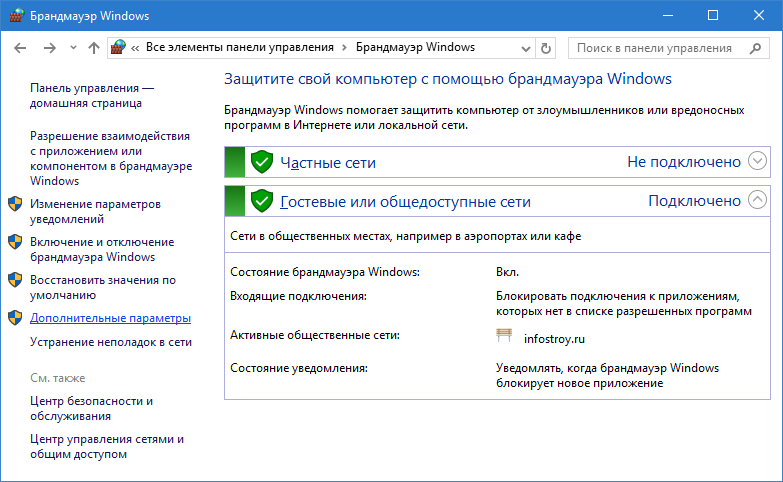783x482 pixels.
Task: Click green shield icon for public networks
Action: 262,201
